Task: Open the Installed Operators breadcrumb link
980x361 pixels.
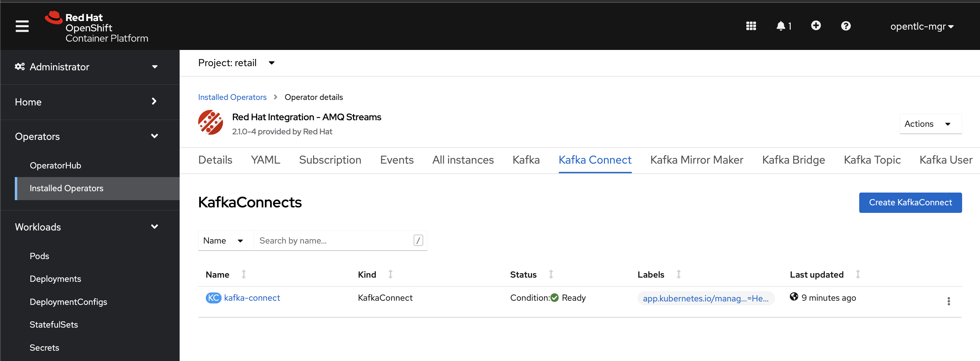Action: (232, 97)
